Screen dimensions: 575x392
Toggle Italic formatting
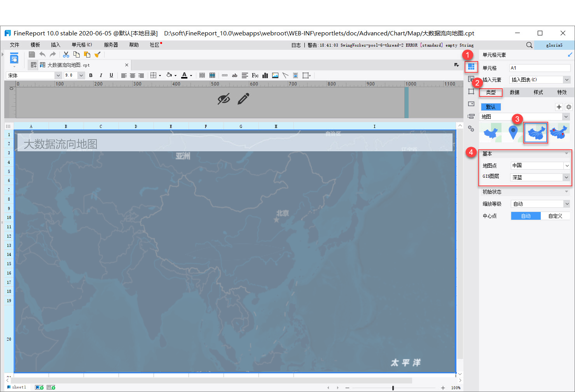[x=101, y=75]
